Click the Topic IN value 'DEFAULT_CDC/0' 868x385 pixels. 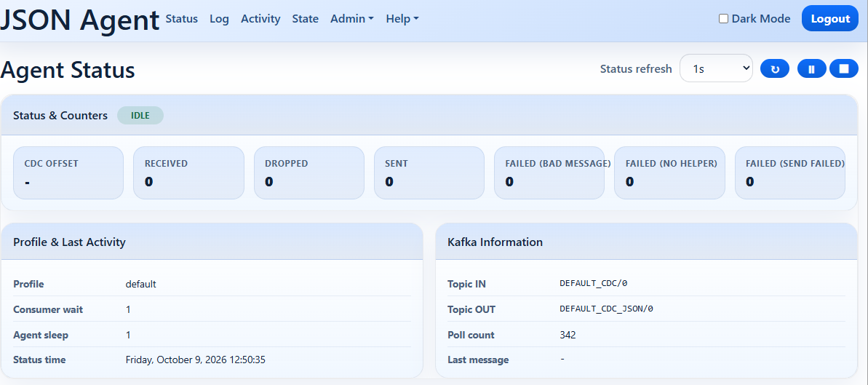(x=594, y=283)
